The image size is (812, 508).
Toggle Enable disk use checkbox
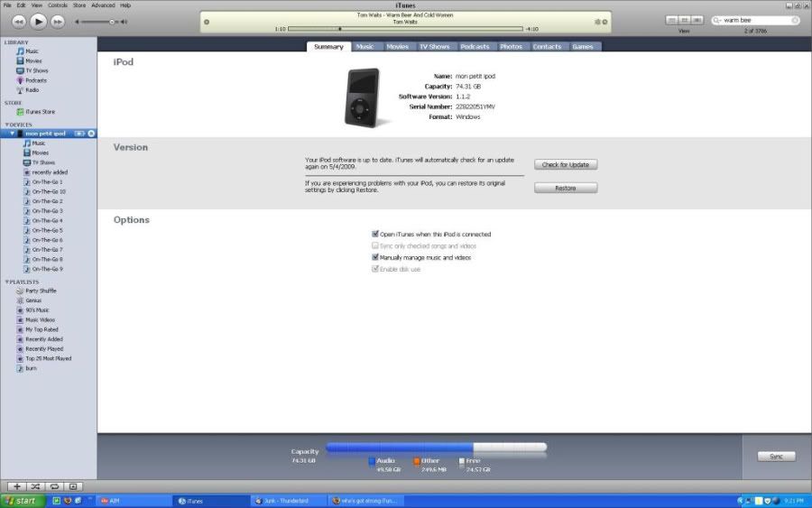(375, 269)
